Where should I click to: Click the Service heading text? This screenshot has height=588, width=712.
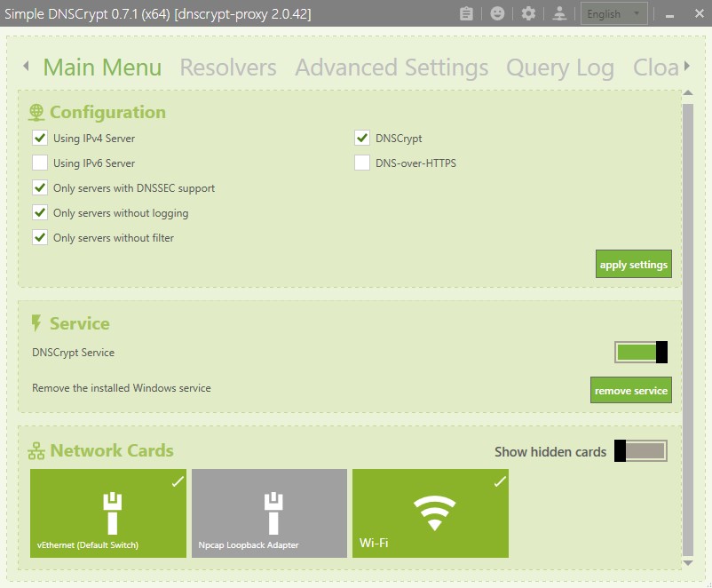click(80, 323)
